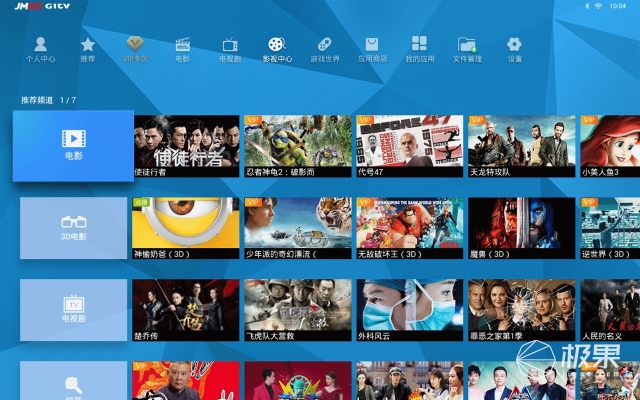The image size is (640, 400).
Task: Open movie 使徒行者 thumbnail
Action: click(x=187, y=146)
